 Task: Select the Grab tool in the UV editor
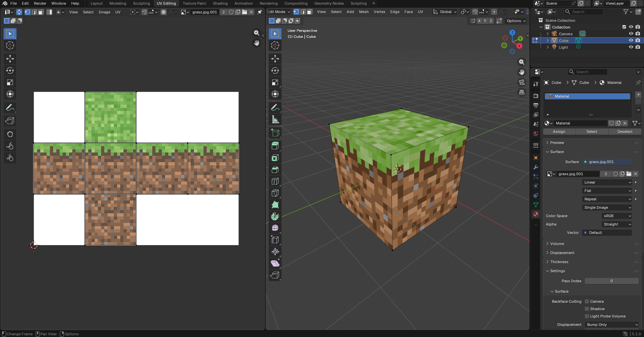click(x=10, y=134)
